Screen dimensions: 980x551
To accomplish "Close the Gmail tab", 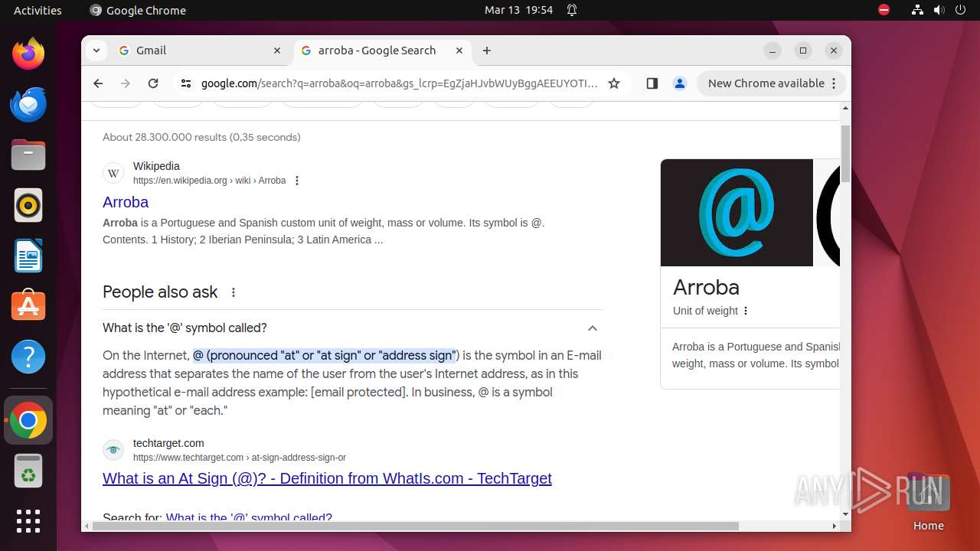I will [x=277, y=51].
